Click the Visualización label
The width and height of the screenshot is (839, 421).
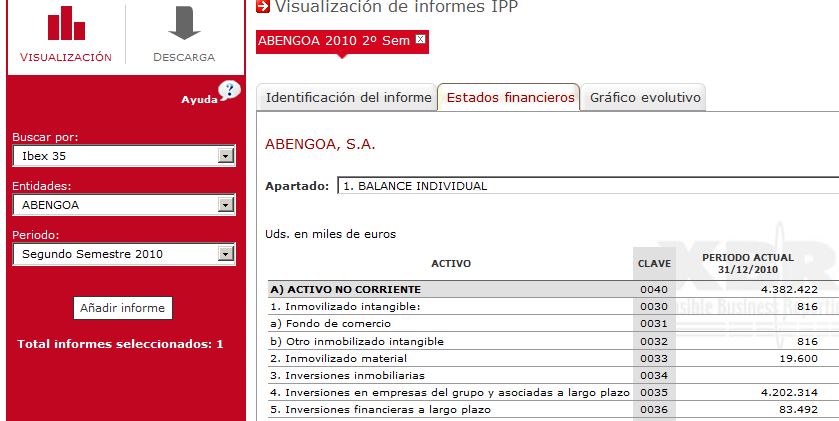[x=66, y=57]
